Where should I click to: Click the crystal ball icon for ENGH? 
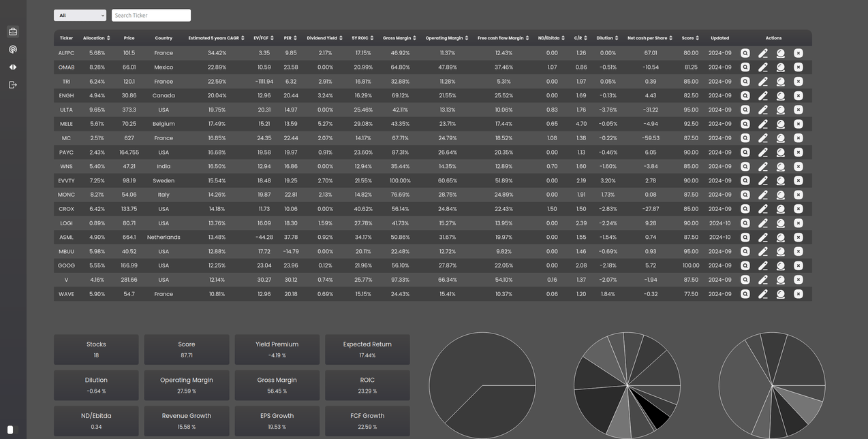click(x=781, y=96)
